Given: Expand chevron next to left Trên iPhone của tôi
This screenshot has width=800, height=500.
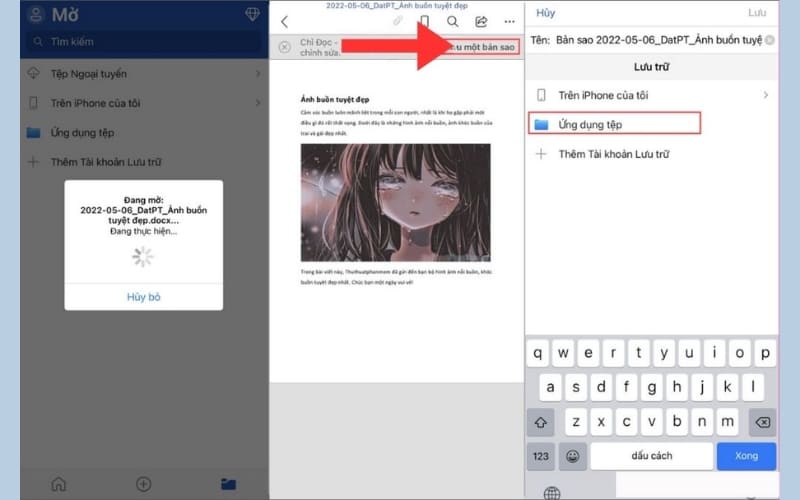Looking at the screenshot, I should point(258,103).
